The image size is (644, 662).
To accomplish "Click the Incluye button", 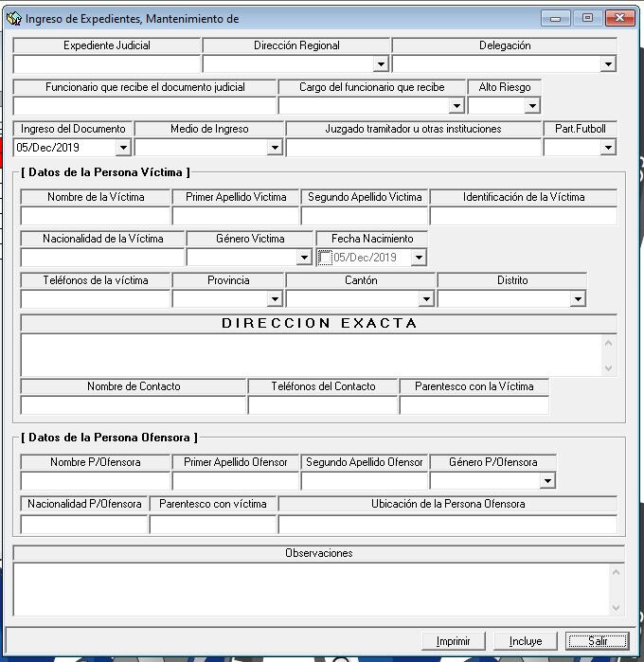I will click(526, 641).
